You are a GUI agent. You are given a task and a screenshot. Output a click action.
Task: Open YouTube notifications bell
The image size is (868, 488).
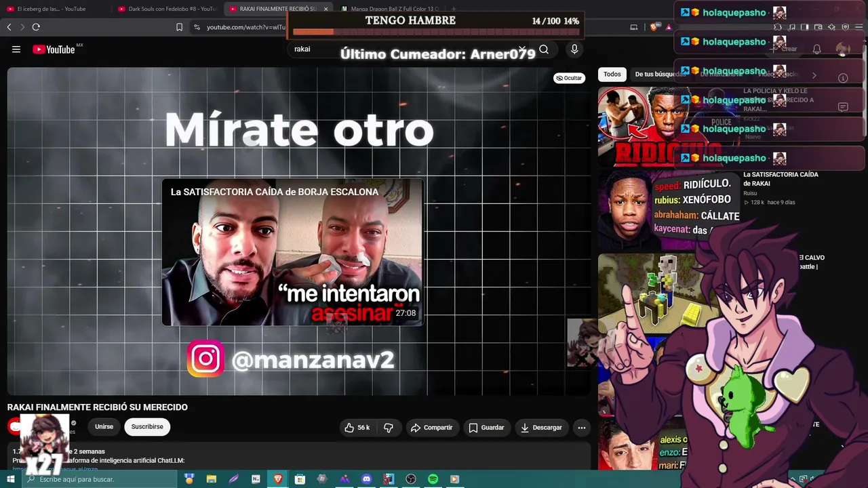pos(816,49)
